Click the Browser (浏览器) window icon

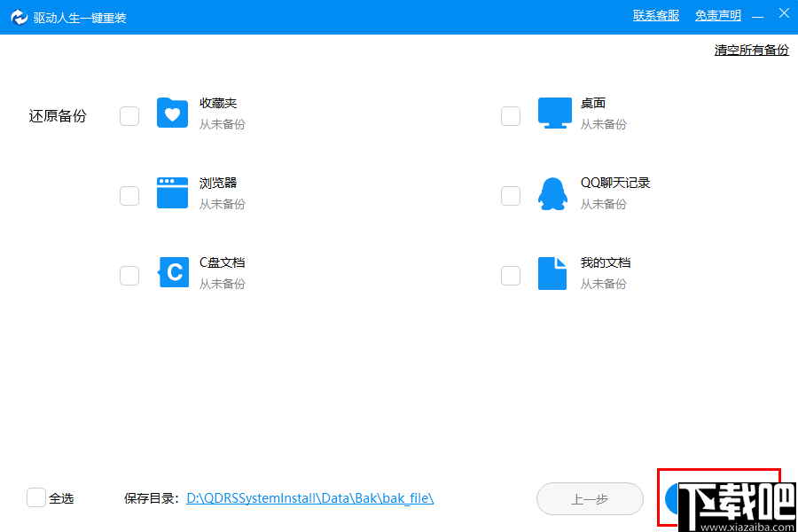[172, 192]
